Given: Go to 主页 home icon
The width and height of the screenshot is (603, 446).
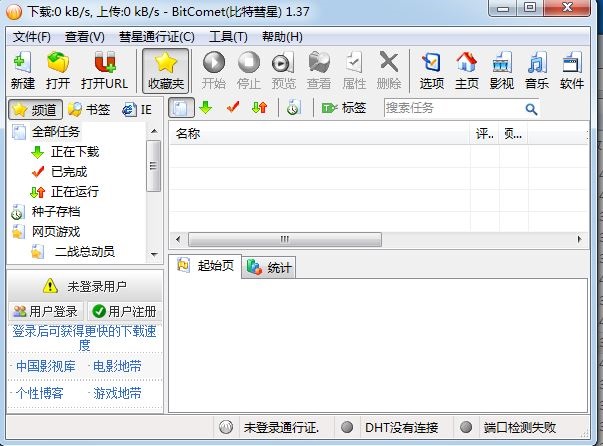Looking at the screenshot, I should [466, 71].
